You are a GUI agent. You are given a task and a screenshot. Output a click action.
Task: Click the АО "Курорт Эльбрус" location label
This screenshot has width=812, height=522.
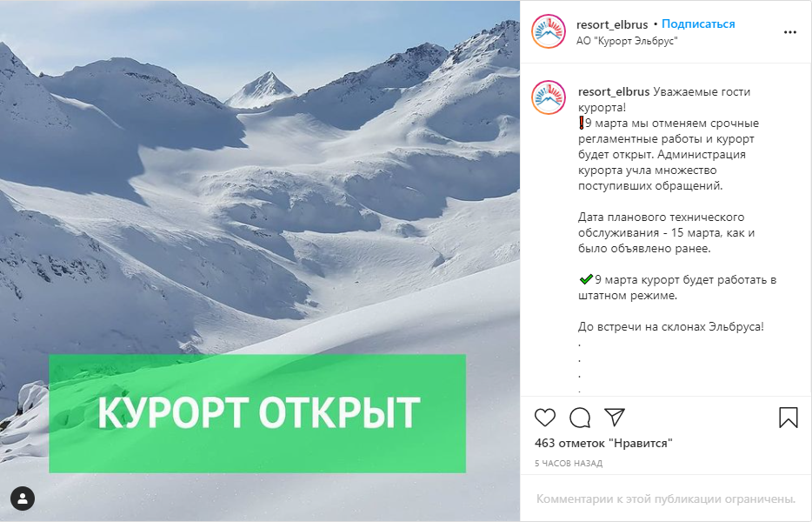(627, 41)
